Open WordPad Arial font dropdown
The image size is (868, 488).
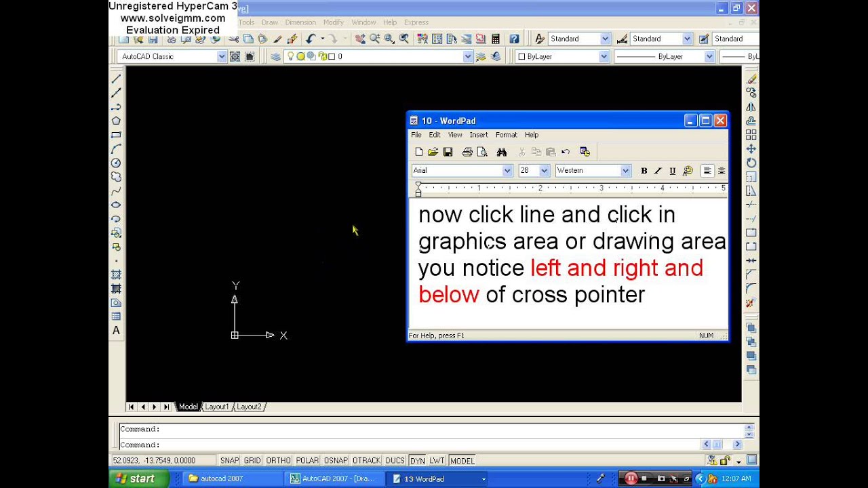pyautogui.click(x=507, y=171)
